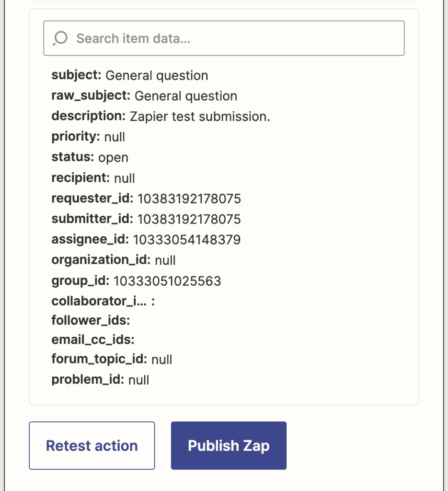Click the Retest action button
Image resolution: width=448 pixels, height=491 pixels.
[92, 446]
